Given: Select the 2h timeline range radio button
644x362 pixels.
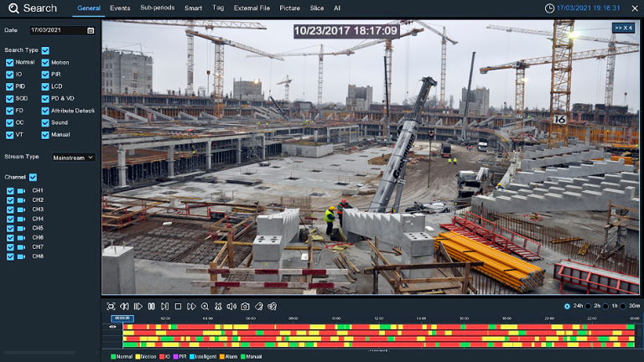Looking at the screenshot, I should coord(589,306).
